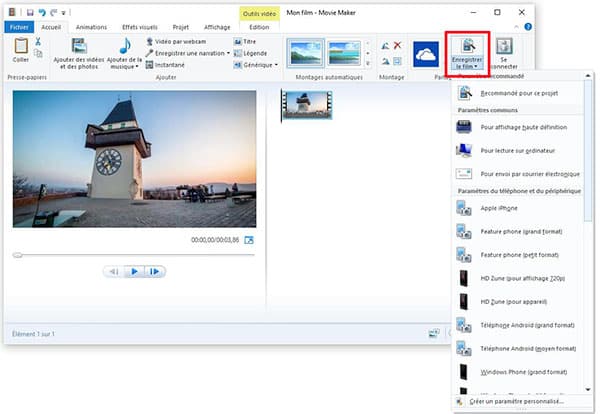Click the scissors Cut icon
The height and width of the screenshot is (414, 600).
(38, 41)
